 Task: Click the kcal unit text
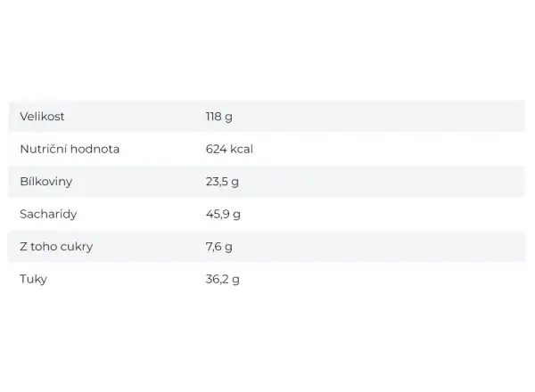[x=242, y=149]
